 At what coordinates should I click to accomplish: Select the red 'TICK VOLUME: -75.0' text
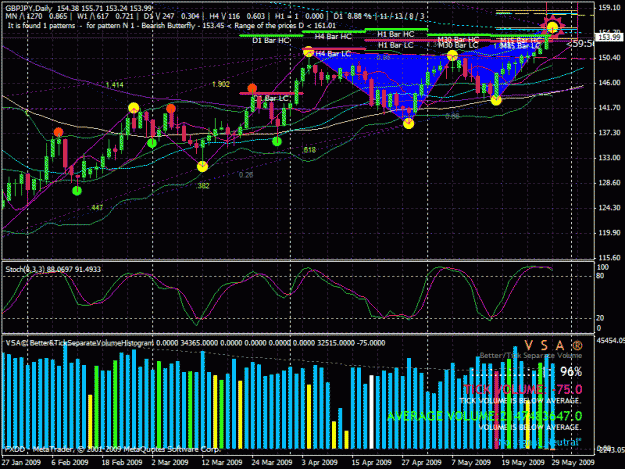pos(523,389)
